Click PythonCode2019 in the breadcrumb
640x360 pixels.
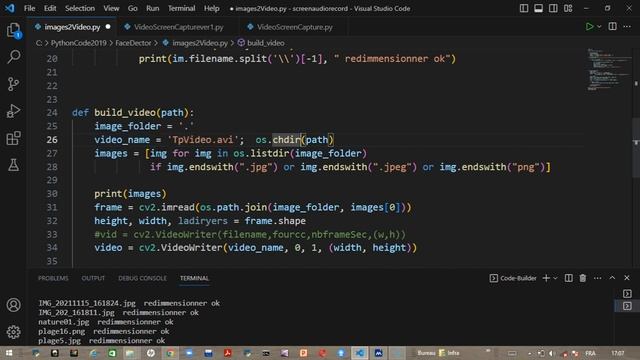[78, 43]
